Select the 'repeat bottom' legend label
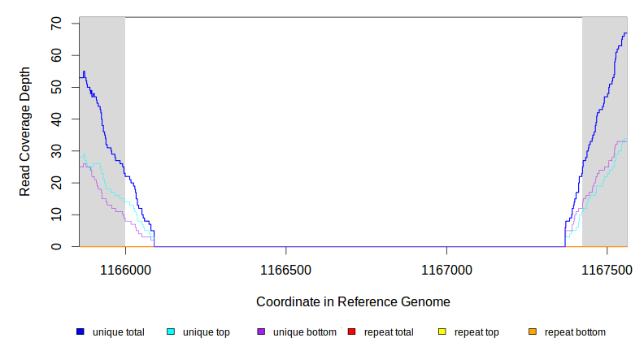 tap(575, 332)
